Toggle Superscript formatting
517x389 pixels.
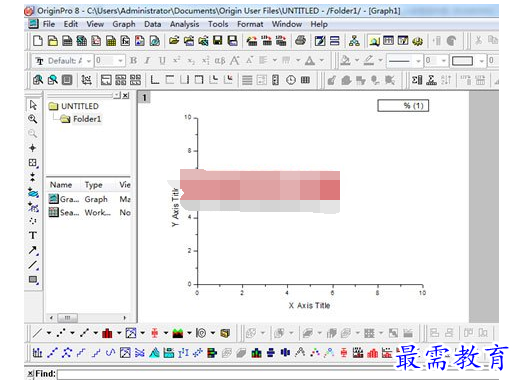pyautogui.click(x=176, y=61)
